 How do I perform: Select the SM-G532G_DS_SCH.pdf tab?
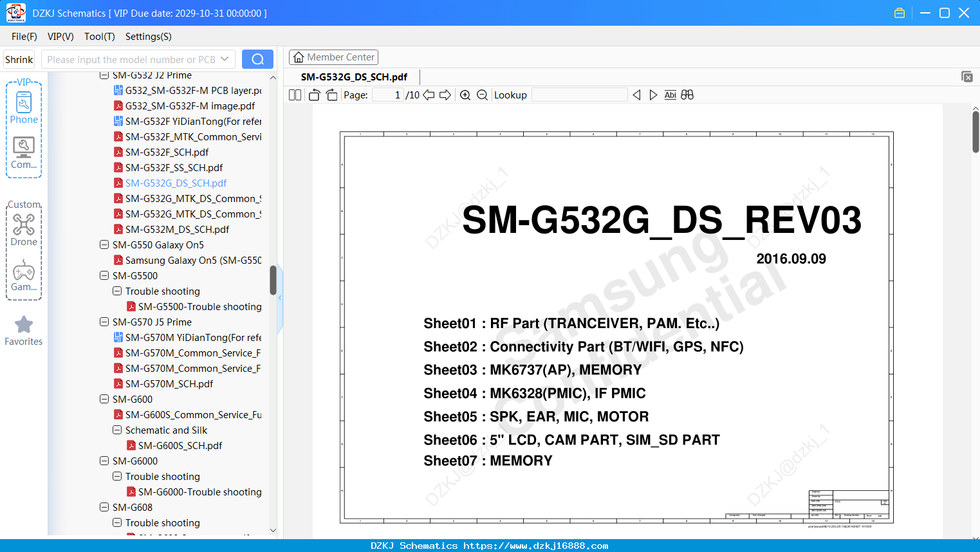(354, 77)
